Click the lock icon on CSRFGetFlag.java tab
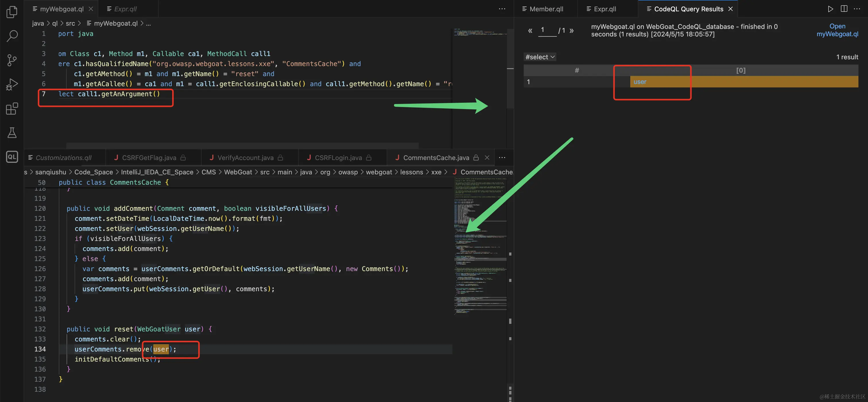Image resolution: width=868 pixels, height=402 pixels. click(183, 158)
